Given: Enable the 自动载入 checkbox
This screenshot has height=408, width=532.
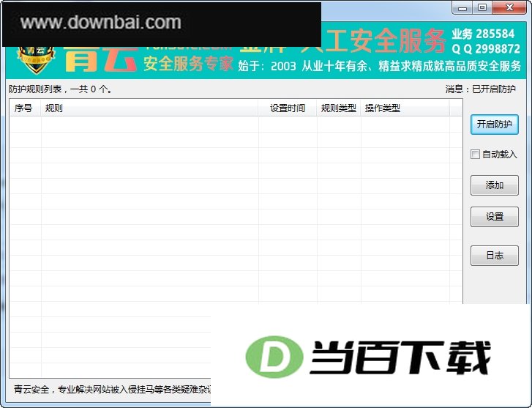Looking at the screenshot, I should coord(475,155).
